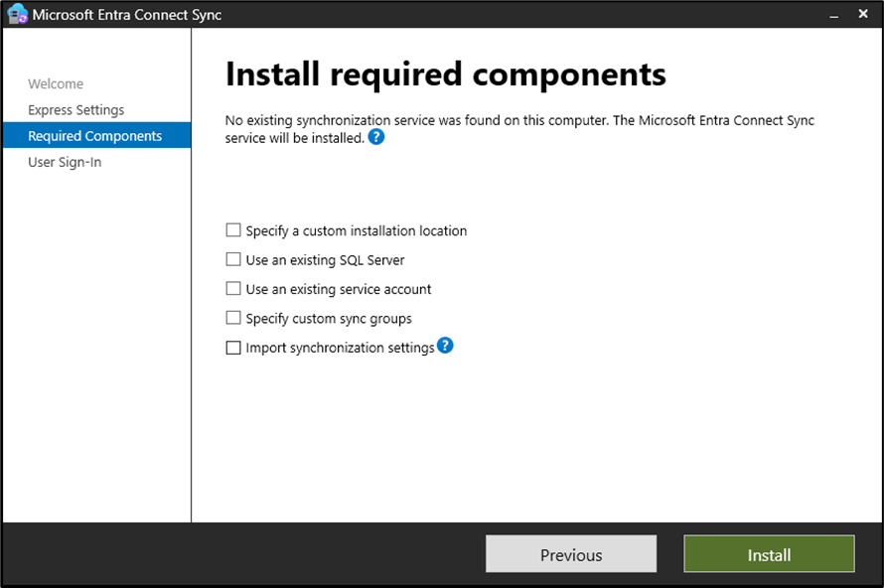This screenshot has height=588, width=884.
Task: Select the Import synchronization settings checkbox
Action: tap(233, 348)
